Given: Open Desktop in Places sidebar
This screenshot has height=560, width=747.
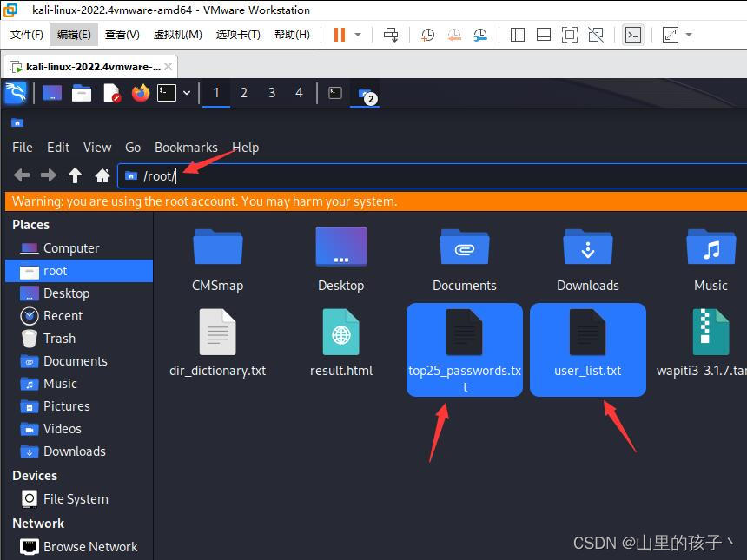Looking at the screenshot, I should pyautogui.click(x=79, y=293).
